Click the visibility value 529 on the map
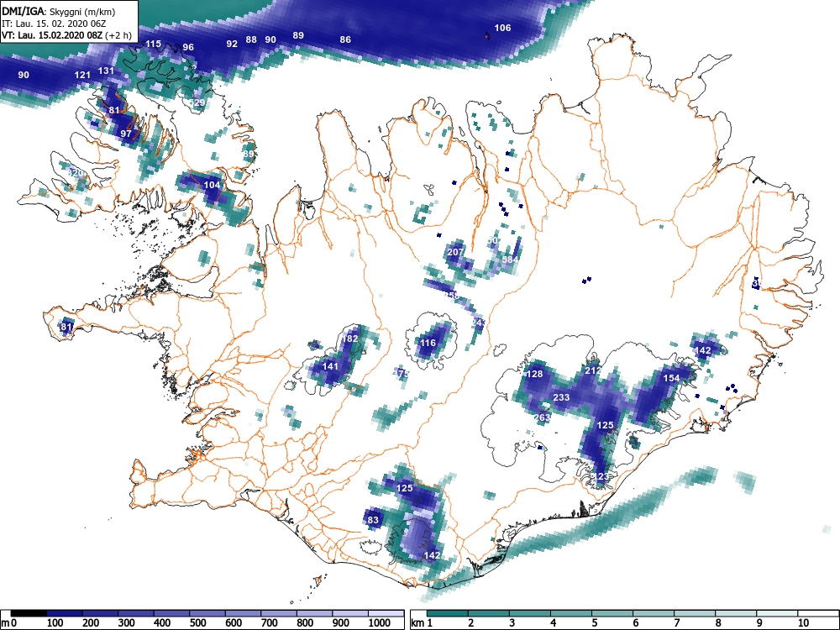Viewport: 840px width, 630px height. [197, 102]
